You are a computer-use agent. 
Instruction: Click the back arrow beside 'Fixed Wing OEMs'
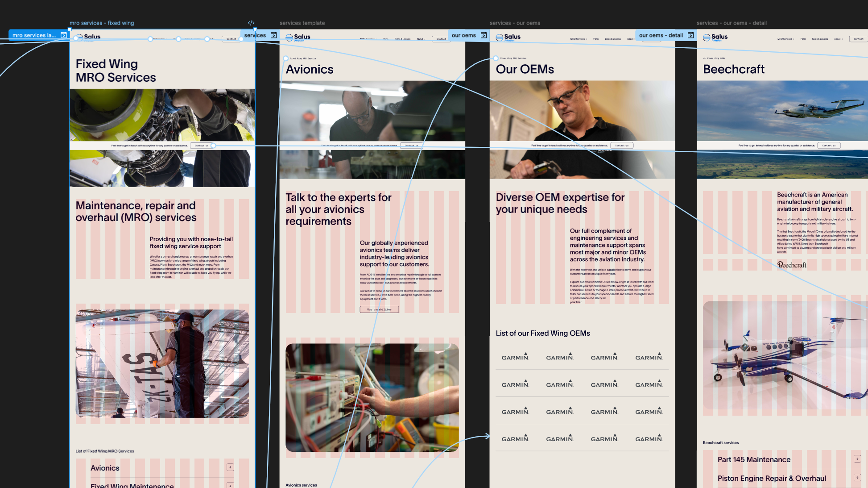pyautogui.click(x=704, y=58)
